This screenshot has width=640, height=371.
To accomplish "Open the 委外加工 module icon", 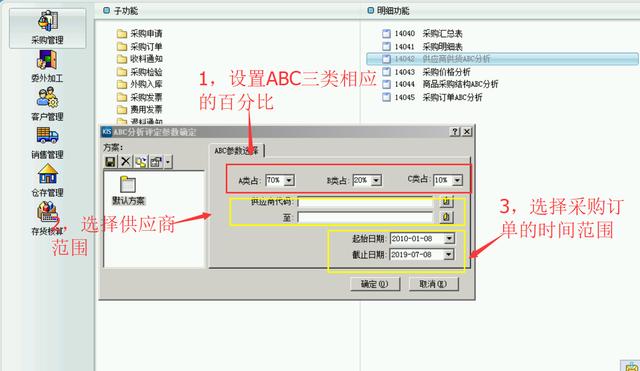I will [x=47, y=60].
